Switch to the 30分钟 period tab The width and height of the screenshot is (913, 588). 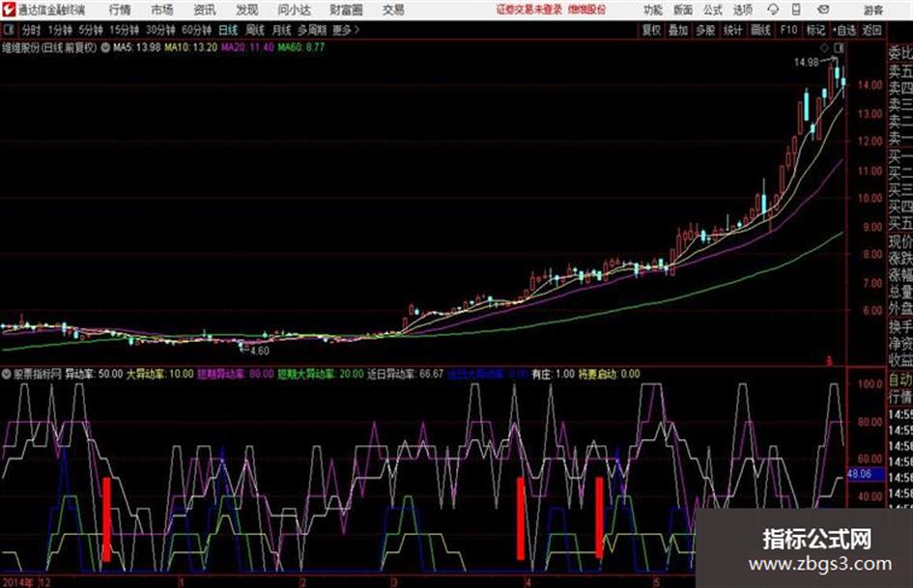point(160,30)
